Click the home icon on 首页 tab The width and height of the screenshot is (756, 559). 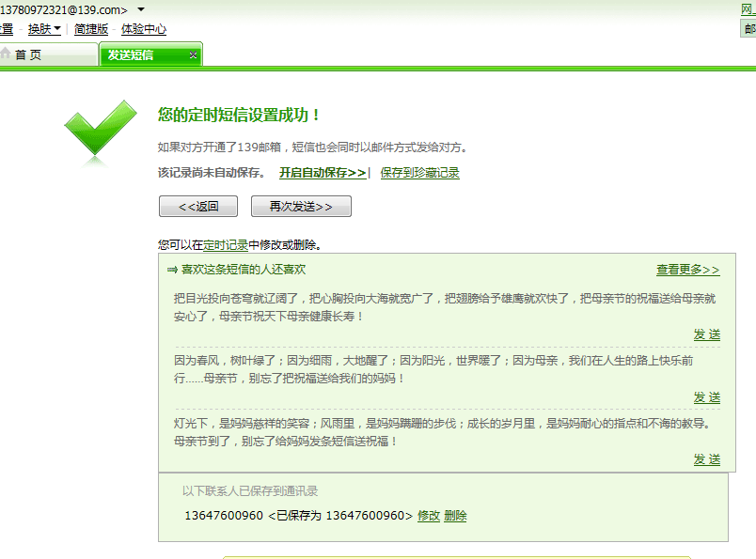click(x=6, y=53)
